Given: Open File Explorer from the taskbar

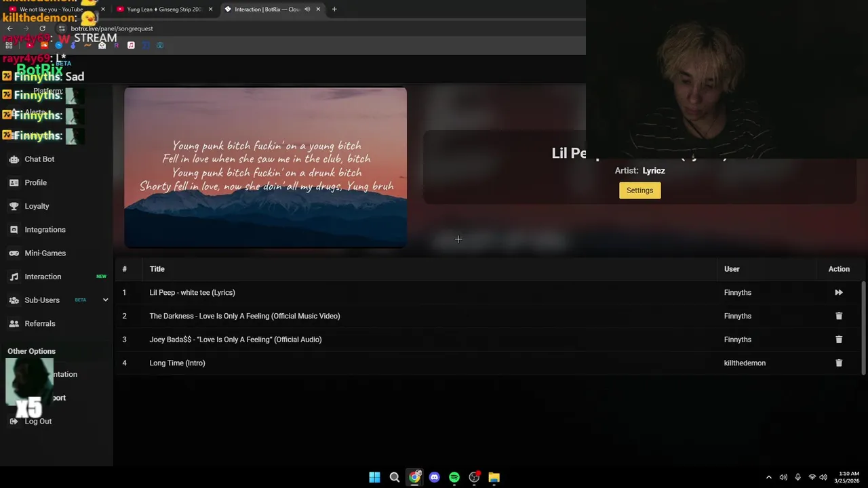Looking at the screenshot, I should coord(494,477).
